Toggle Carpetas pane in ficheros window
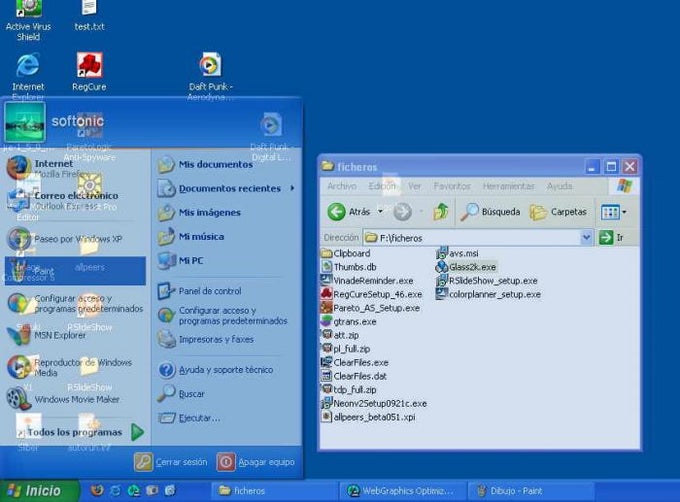Image resolution: width=680 pixels, height=502 pixels. pyautogui.click(x=559, y=212)
